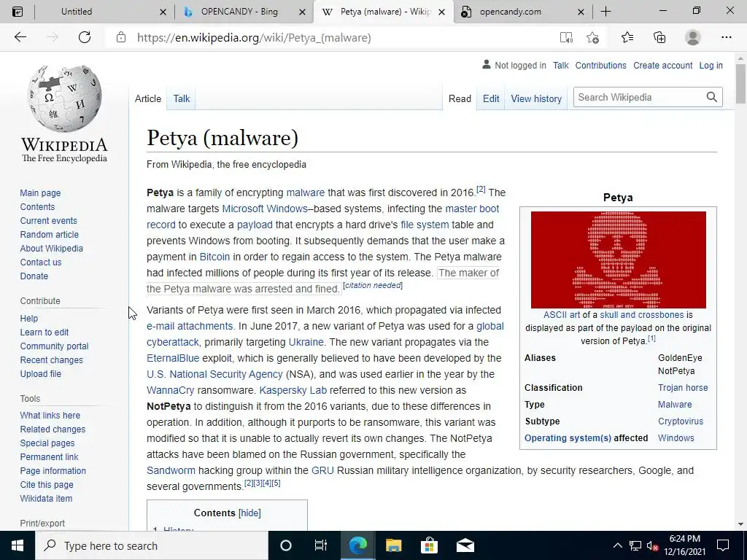Click the muted volume tray icon
This screenshot has height=560, width=747.
coord(653,546)
